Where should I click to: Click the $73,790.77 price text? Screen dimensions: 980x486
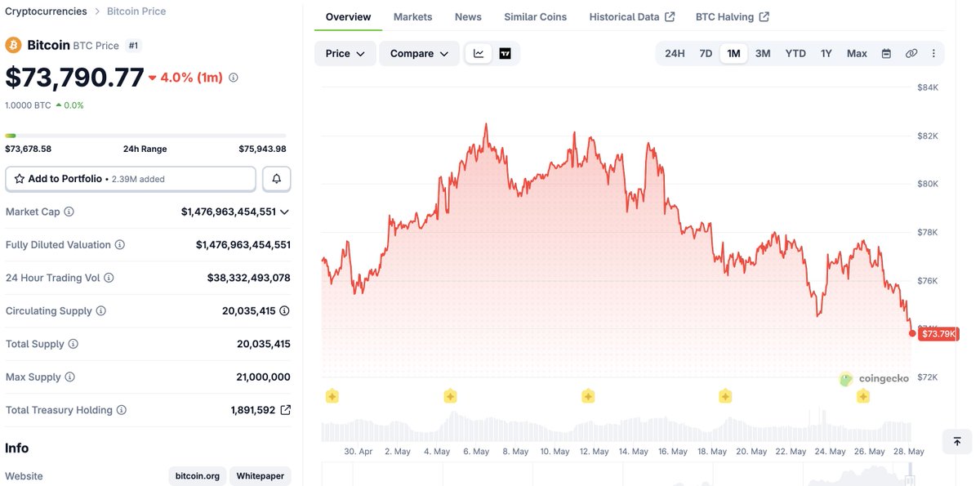(x=74, y=78)
